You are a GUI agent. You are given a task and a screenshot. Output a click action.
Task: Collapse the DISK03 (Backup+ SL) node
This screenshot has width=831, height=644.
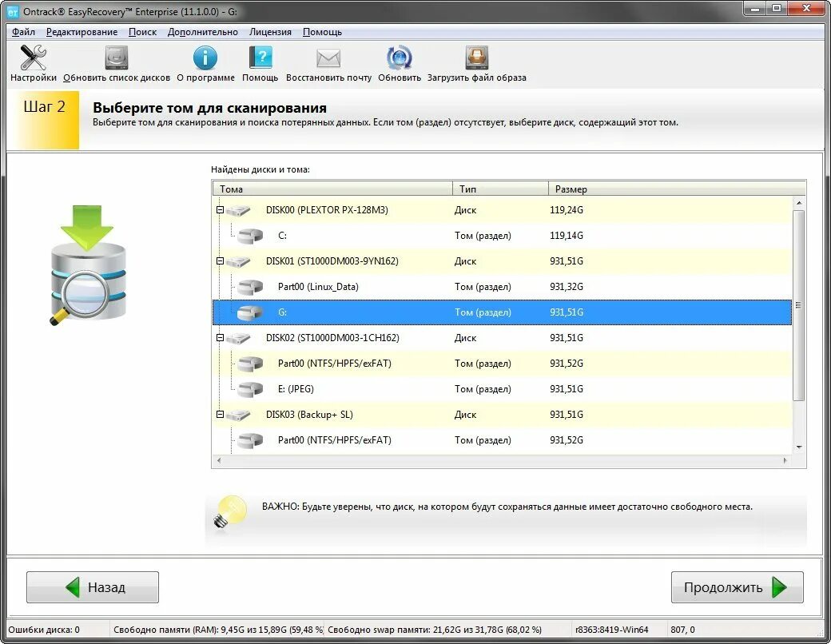[x=220, y=415]
